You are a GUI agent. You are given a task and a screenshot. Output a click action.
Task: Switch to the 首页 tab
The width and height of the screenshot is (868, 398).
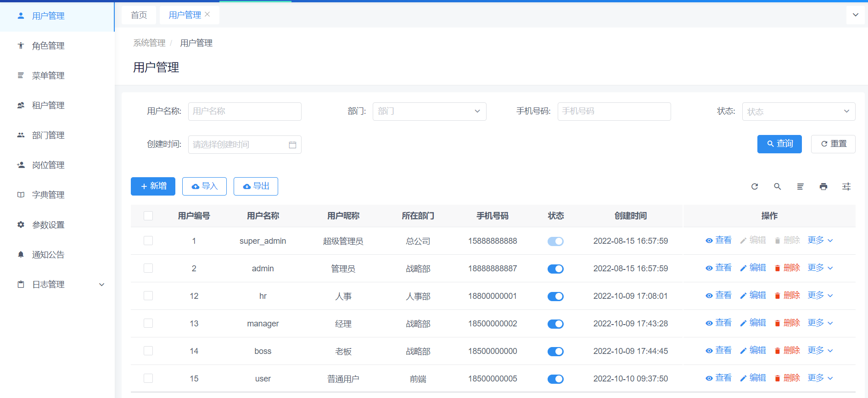139,15
